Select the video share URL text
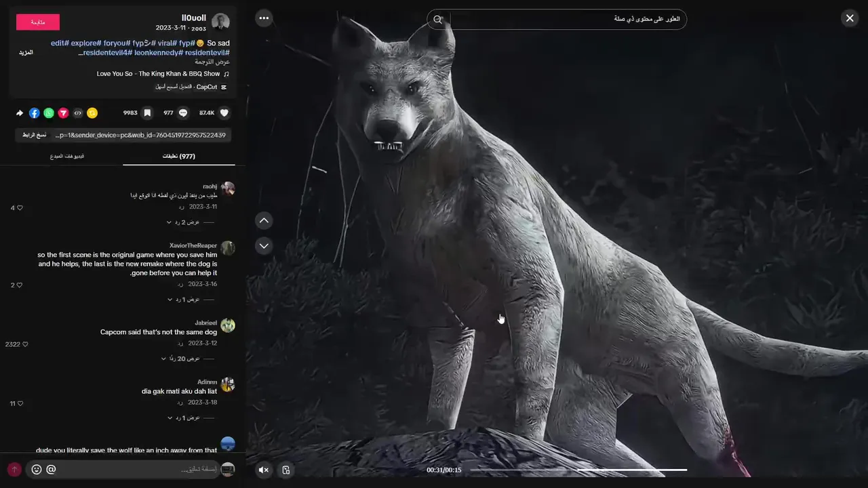 pos(140,135)
